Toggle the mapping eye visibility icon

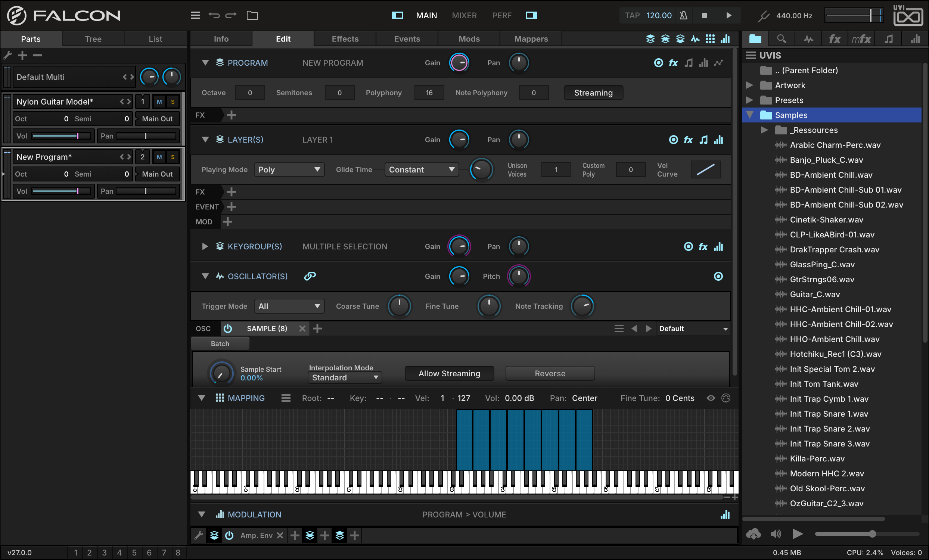(x=711, y=398)
